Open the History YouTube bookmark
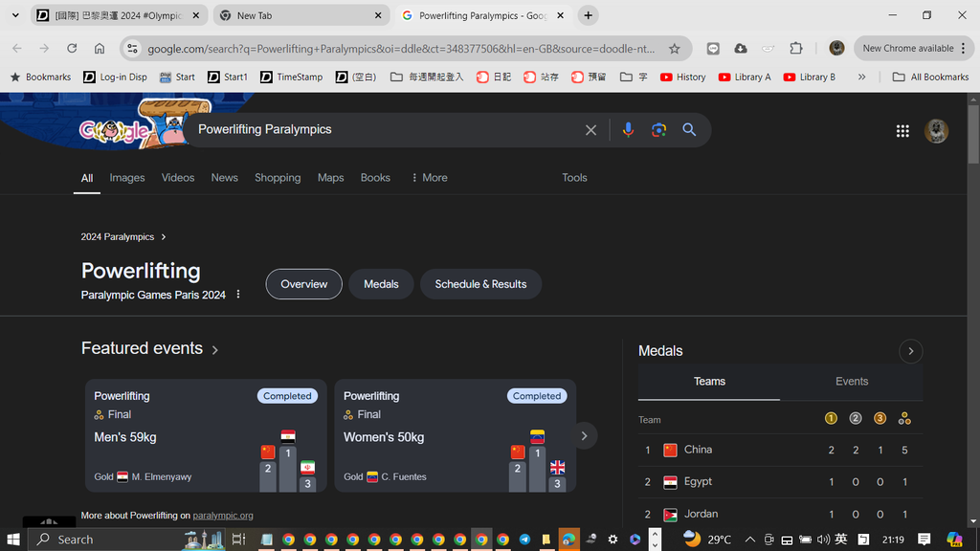The height and width of the screenshot is (551, 980). pyautogui.click(x=683, y=77)
